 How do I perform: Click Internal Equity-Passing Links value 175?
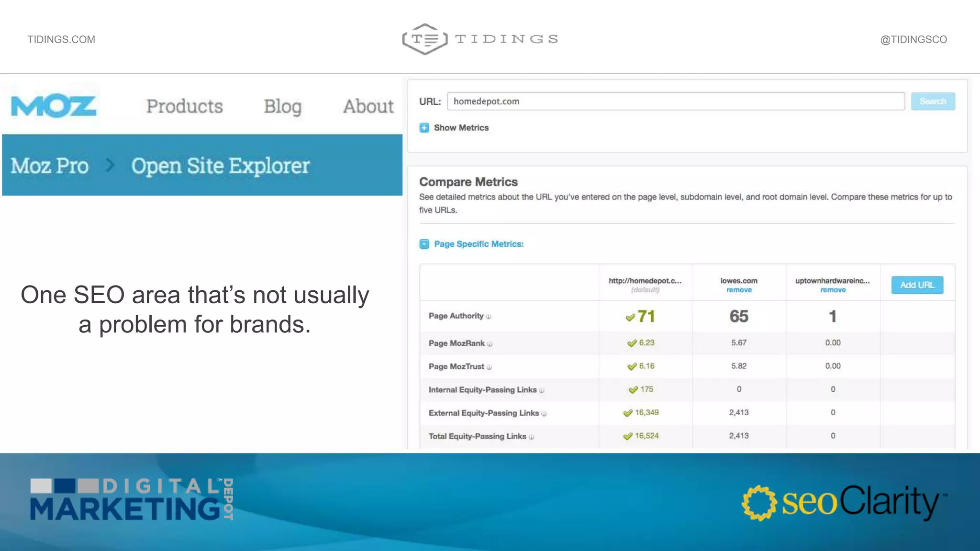(646, 389)
